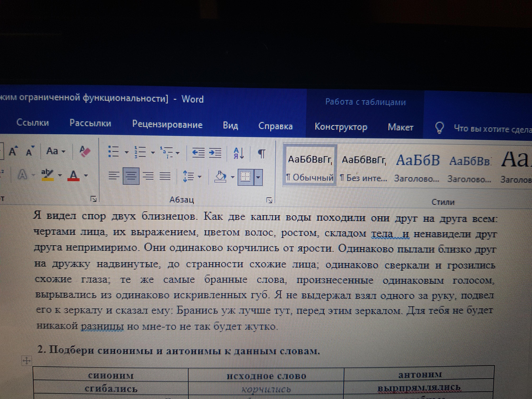Expand the line spacing dropdown

(x=200, y=177)
